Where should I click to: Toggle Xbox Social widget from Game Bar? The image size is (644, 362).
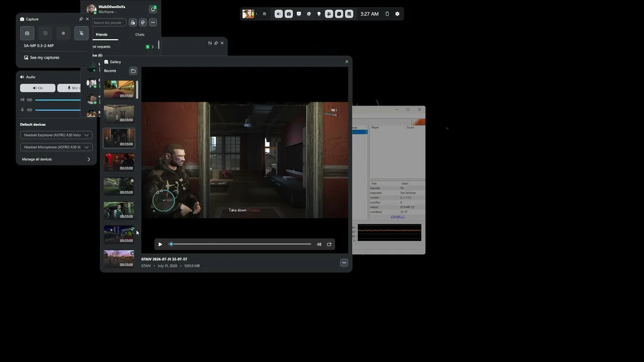tap(329, 14)
